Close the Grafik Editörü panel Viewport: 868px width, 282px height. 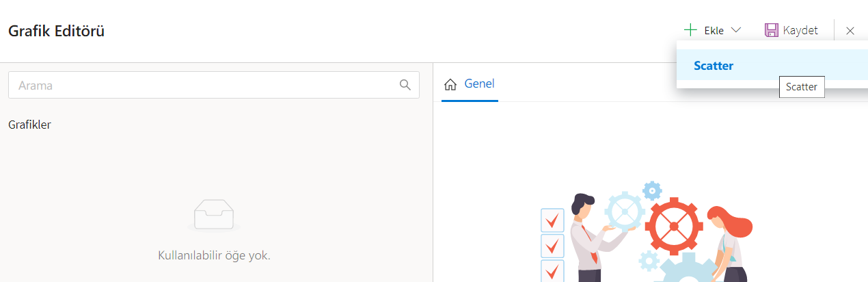850,30
